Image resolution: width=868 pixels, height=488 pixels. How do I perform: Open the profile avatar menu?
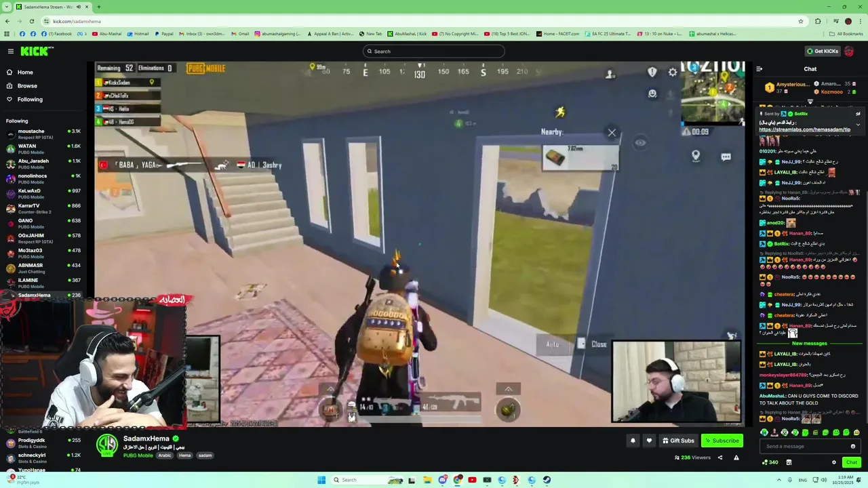click(849, 52)
